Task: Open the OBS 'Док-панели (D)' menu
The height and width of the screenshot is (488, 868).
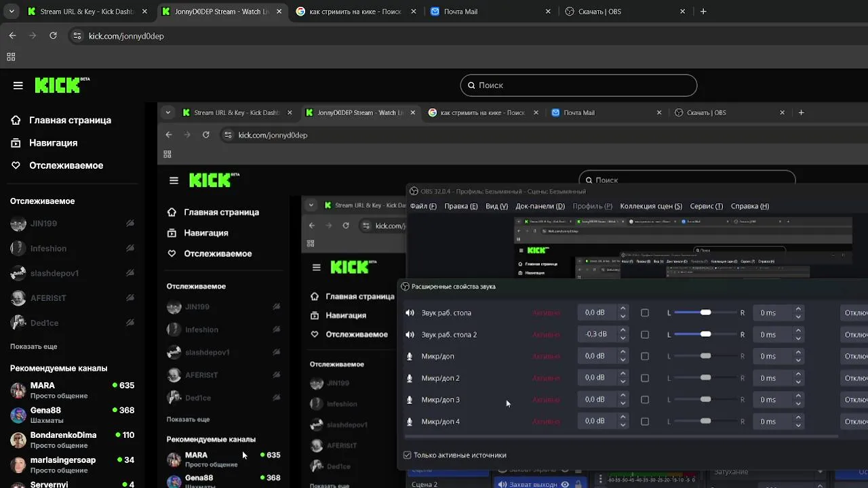Action: point(540,206)
